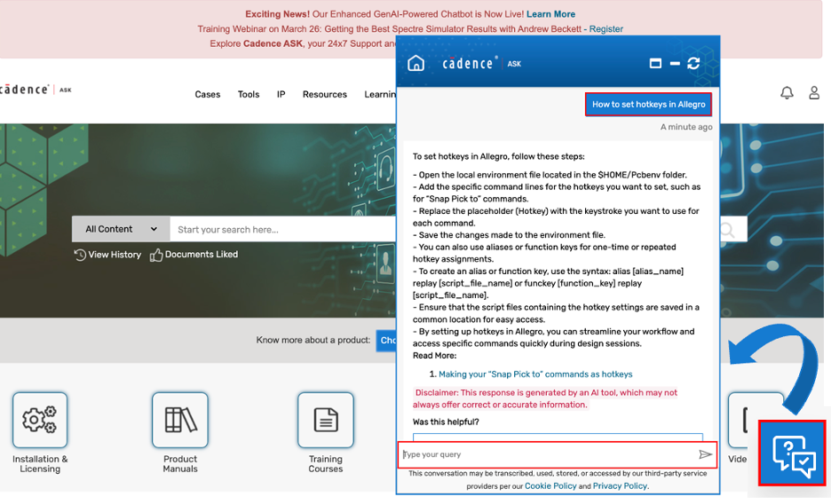This screenshot has width=831, height=504.
Task: Click the Installation & Licensing label
Action: [x=40, y=464]
